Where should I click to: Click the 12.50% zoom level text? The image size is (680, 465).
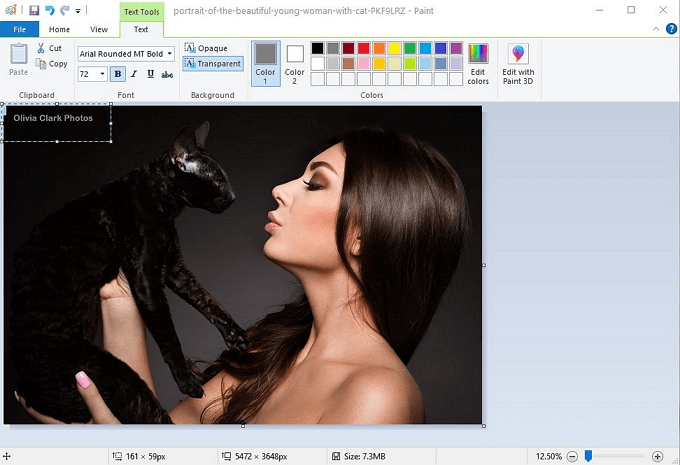click(549, 456)
